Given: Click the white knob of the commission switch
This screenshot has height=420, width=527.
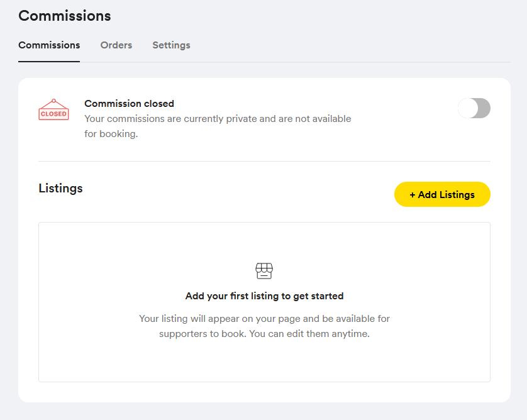Looking at the screenshot, I should (468, 108).
